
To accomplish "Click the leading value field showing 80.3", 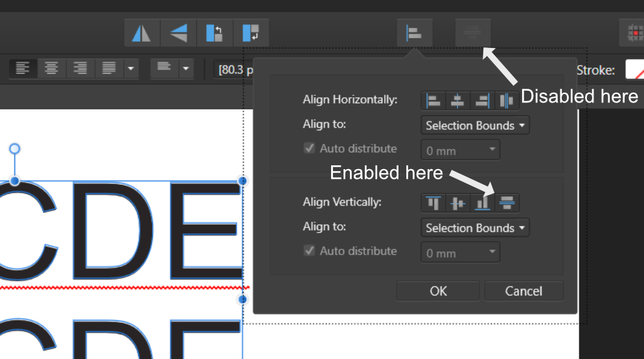I will pyautogui.click(x=234, y=69).
